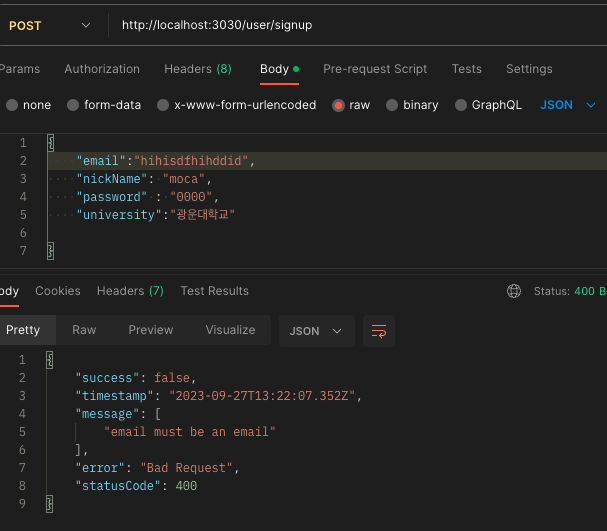Switch to the Tests tab
This screenshot has height=531, width=607.
click(x=466, y=69)
